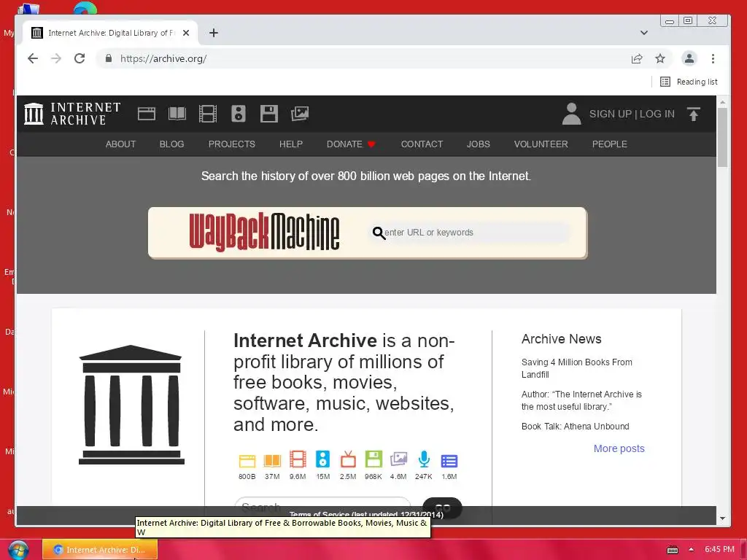Open the Texts book icon in top nav
Viewport: 747px width, 560px height.
pos(177,114)
